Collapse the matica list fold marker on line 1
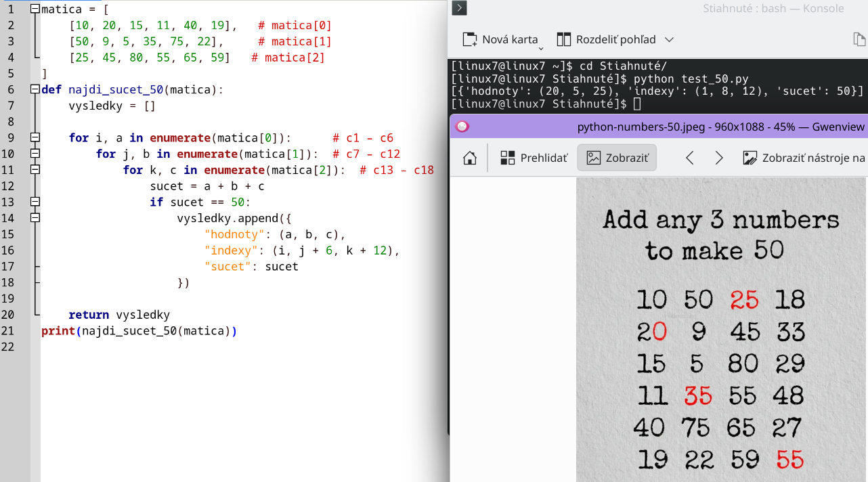 [x=35, y=9]
